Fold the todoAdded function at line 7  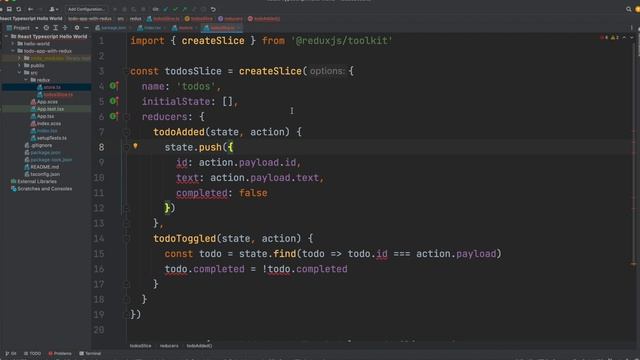pos(126,132)
